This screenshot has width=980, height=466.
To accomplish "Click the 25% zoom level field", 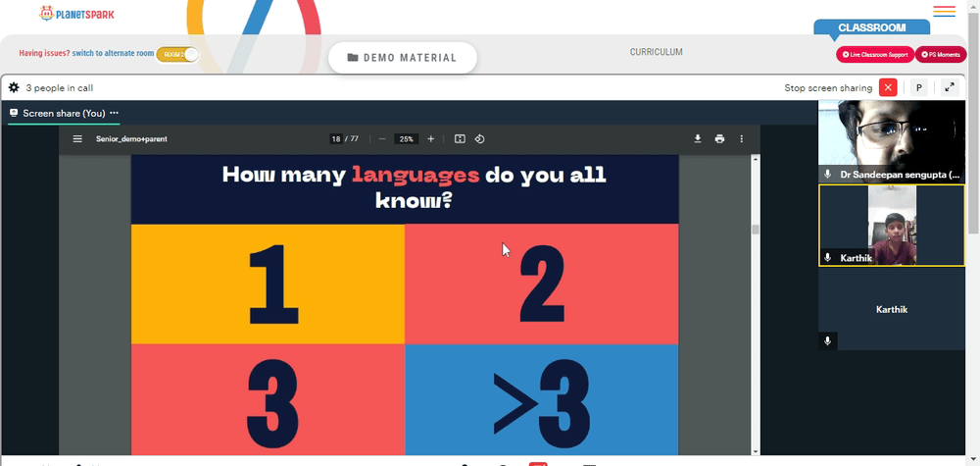I will (x=407, y=139).
